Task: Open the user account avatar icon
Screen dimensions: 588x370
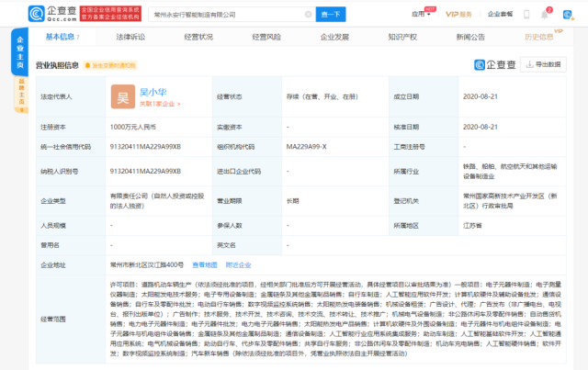Action: tap(568, 15)
